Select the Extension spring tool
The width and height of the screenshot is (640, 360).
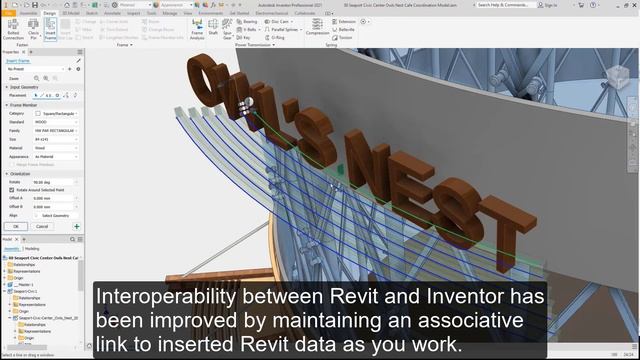coord(344,21)
